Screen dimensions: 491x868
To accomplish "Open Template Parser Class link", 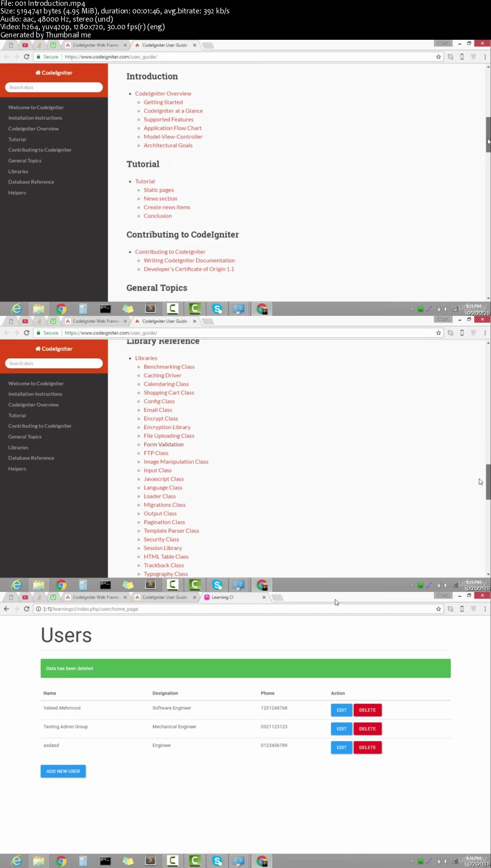I will 171,531.
